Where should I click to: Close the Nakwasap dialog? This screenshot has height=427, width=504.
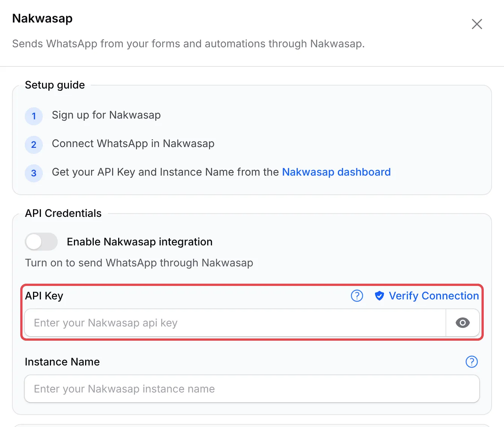tap(477, 24)
